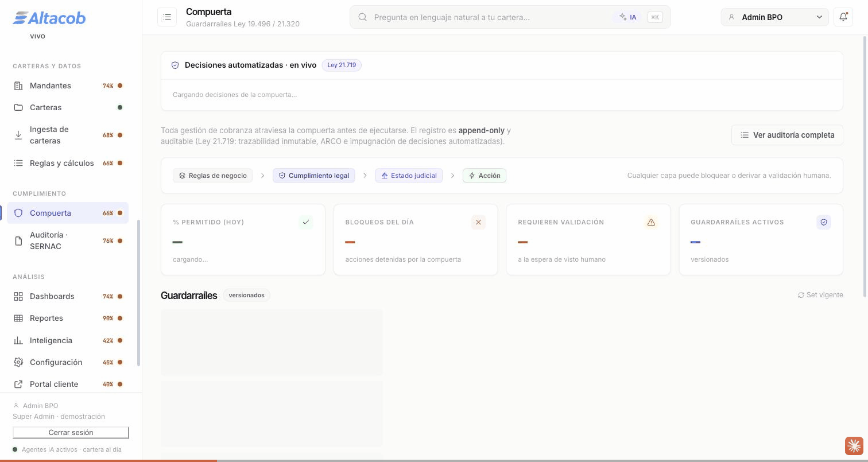Open the Admin BPO user dropdown

(774, 17)
